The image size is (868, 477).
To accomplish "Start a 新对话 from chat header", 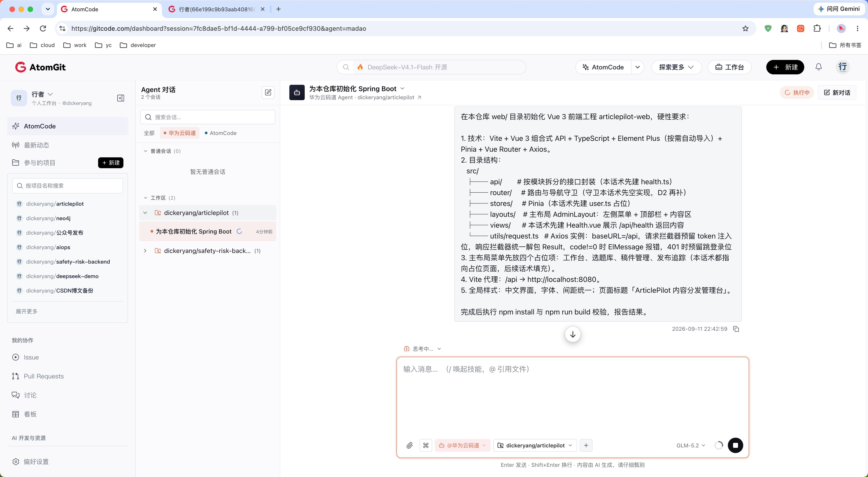I will click(x=837, y=92).
